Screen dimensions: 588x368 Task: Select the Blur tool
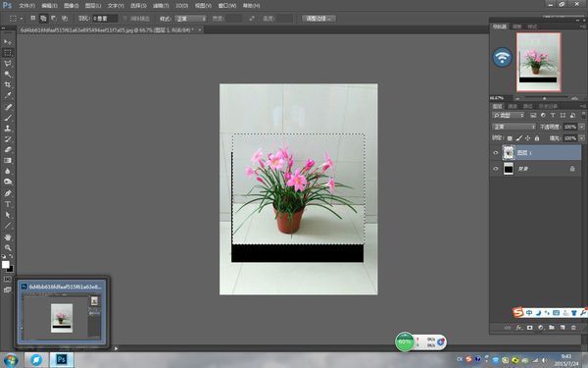coord(8,171)
